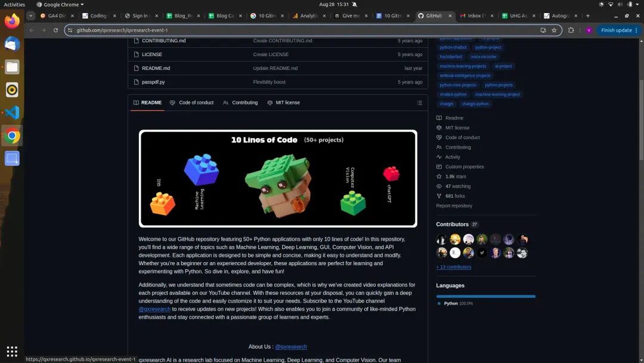Follow the @qxresearch YouTube channel link
The height and width of the screenshot is (363, 644).
pos(153,309)
